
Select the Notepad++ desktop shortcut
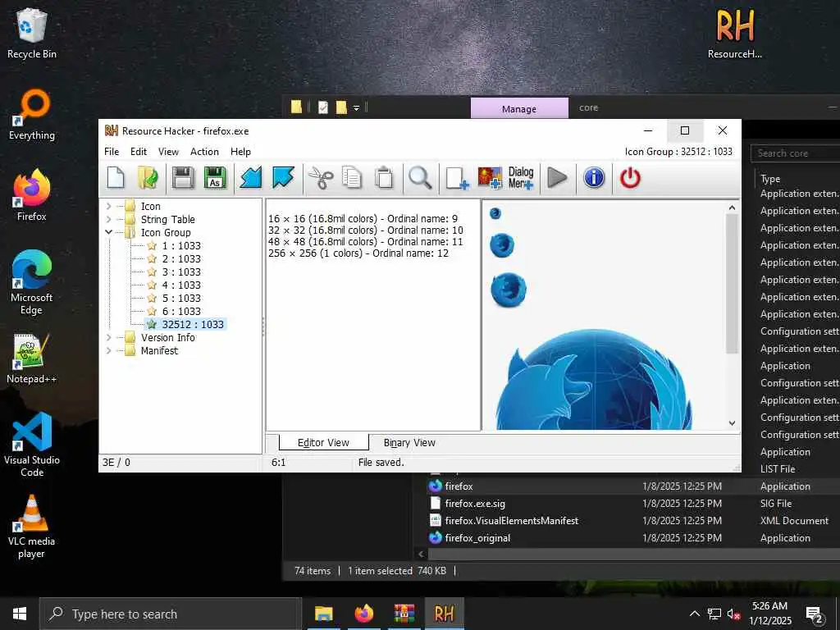point(32,359)
